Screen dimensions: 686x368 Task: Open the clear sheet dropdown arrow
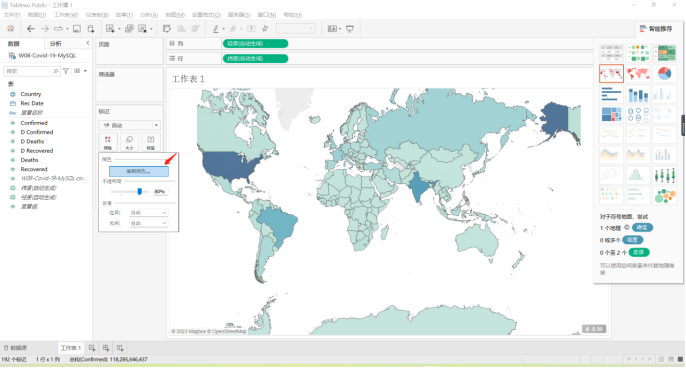click(x=151, y=29)
